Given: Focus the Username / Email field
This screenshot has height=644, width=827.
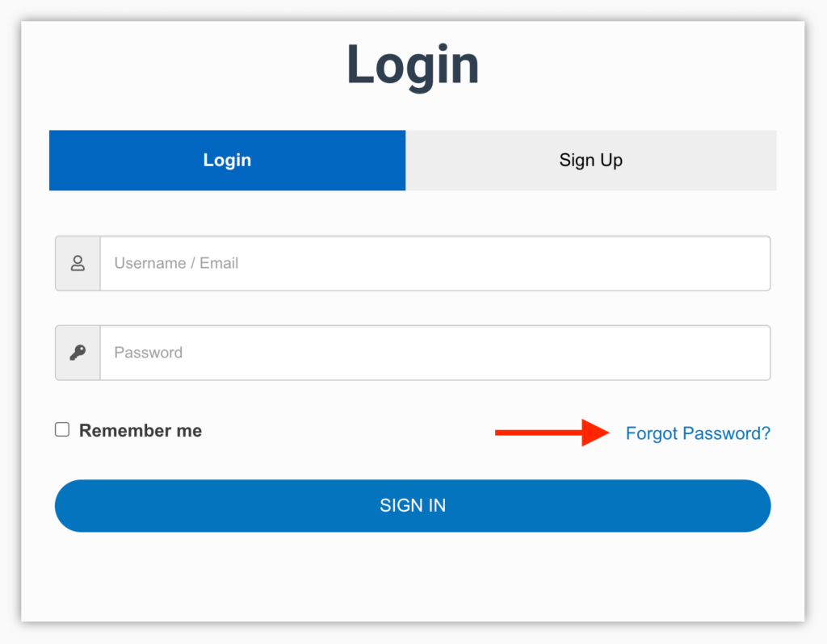Looking at the screenshot, I should pos(434,263).
